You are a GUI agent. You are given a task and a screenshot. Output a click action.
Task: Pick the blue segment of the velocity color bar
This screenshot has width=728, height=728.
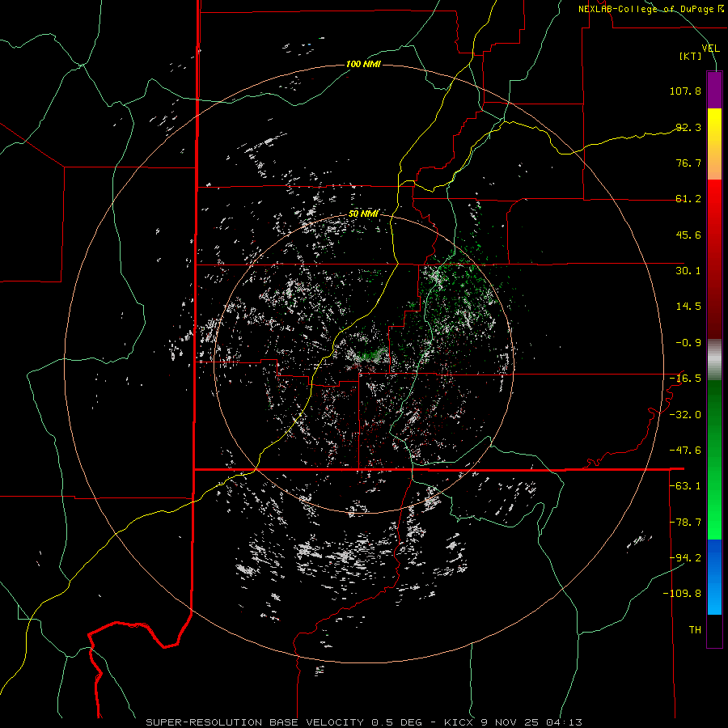pos(714,577)
